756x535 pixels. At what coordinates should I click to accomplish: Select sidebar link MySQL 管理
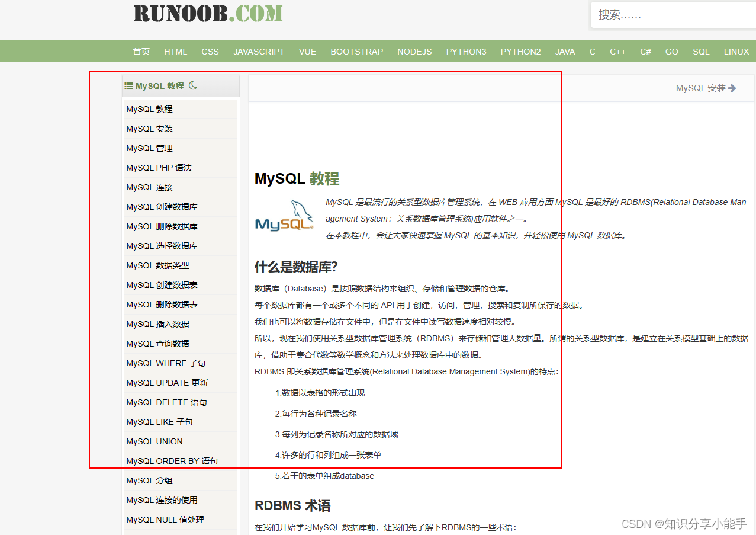[149, 148]
